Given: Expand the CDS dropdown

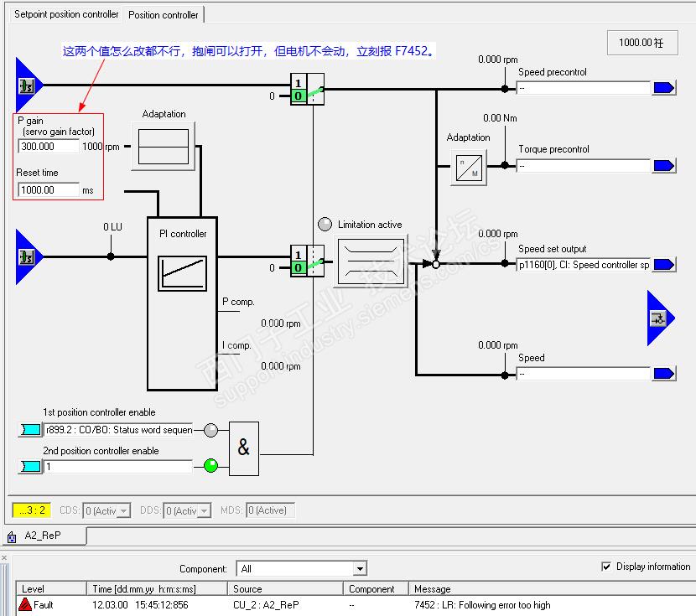Looking at the screenshot, I should coord(124,511).
